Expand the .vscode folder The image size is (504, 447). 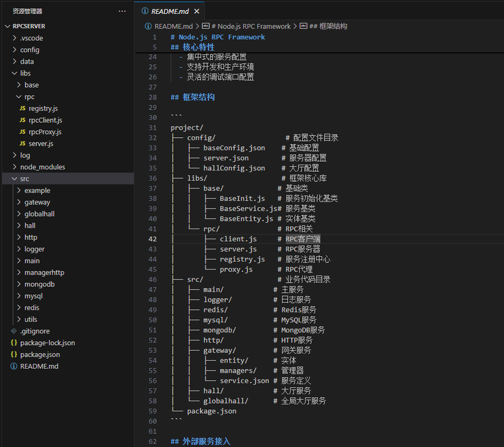pyautogui.click(x=14, y=38)
